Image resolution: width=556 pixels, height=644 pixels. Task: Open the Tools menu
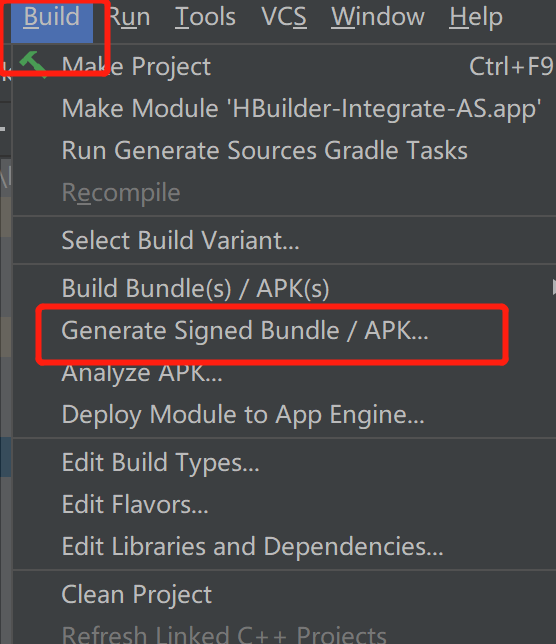[205, 17]
